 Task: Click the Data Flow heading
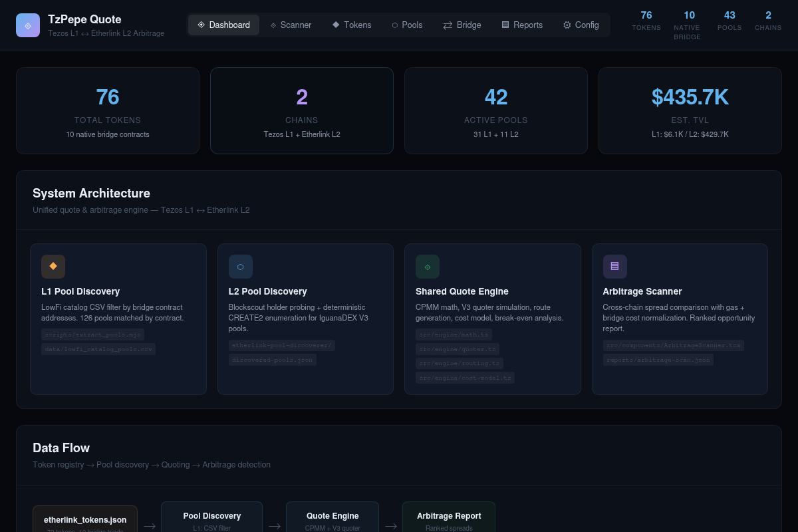click(x=61, y=448)
